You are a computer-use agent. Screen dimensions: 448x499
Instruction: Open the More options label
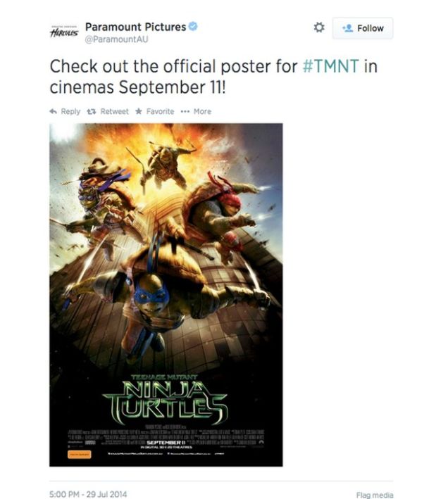202,111
